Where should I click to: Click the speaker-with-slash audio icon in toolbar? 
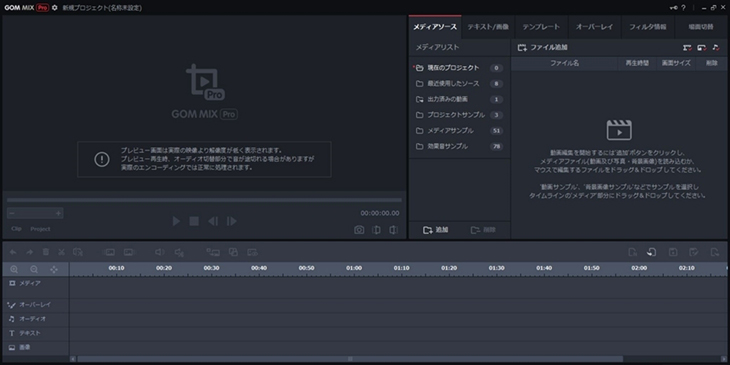point(179,252)
